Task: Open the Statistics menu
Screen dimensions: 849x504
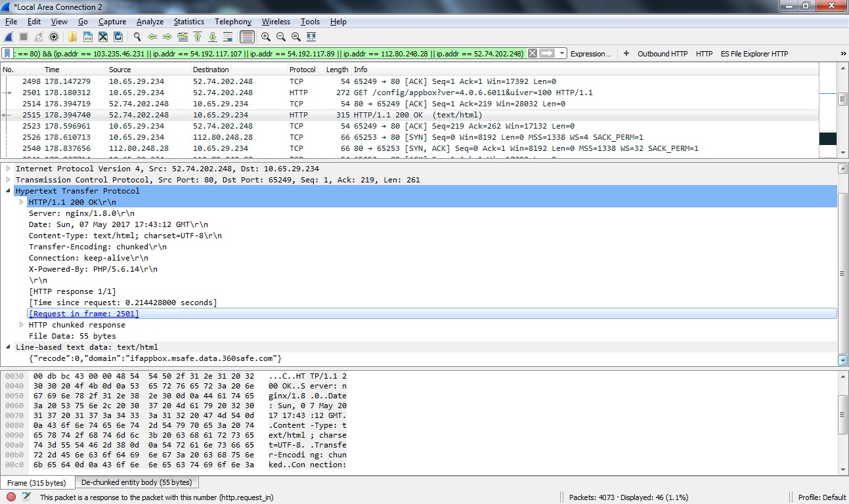Action: click(188, 22)
